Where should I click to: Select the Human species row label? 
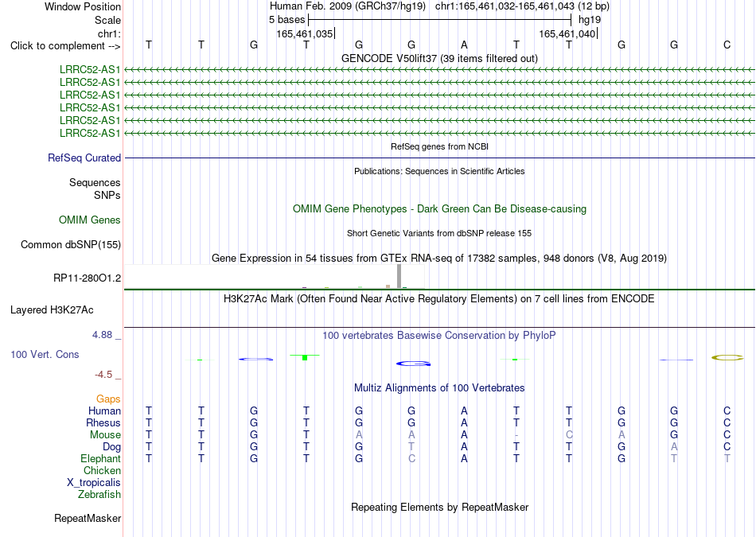(104, 411)
